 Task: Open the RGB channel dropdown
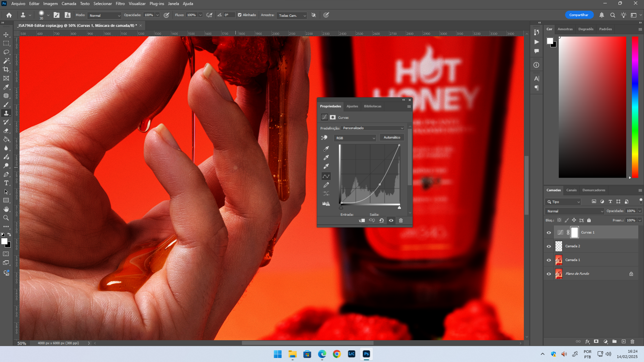[355, 138]
